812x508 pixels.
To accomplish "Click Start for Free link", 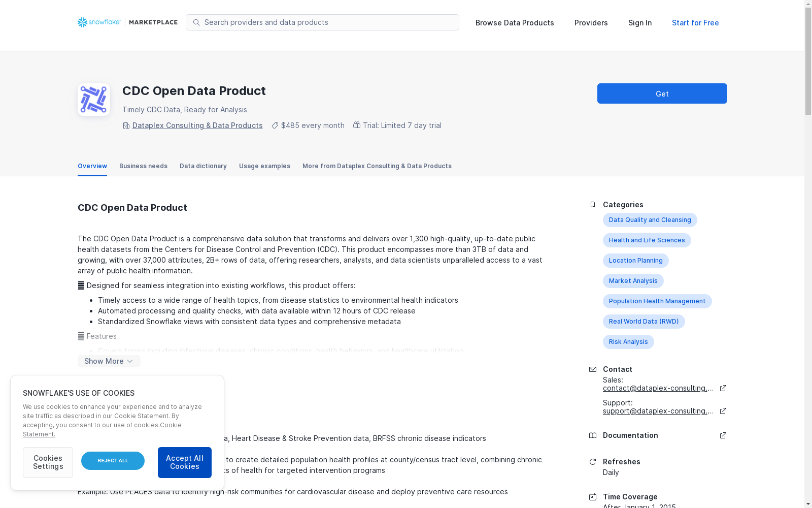I will point(695,23).
